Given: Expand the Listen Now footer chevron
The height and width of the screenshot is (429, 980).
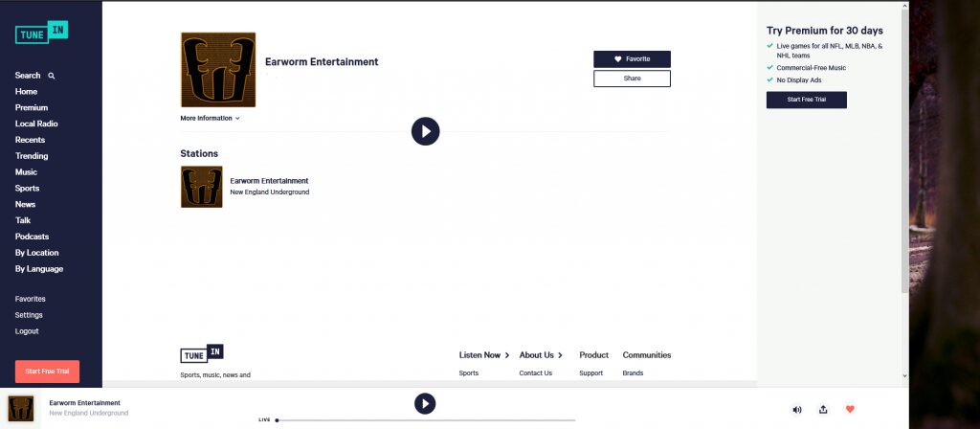Looking at the screenshot, I should [x=507, y=355].
